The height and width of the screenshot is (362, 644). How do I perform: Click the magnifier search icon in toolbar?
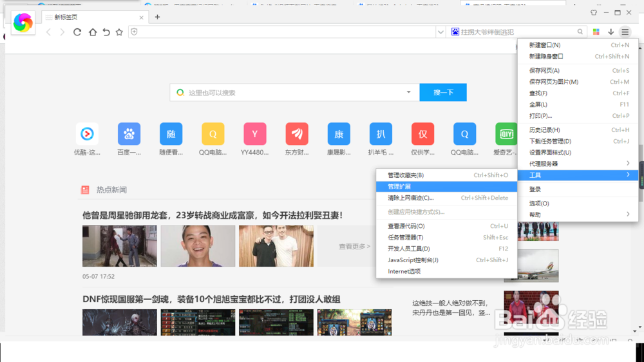point(580,32)
